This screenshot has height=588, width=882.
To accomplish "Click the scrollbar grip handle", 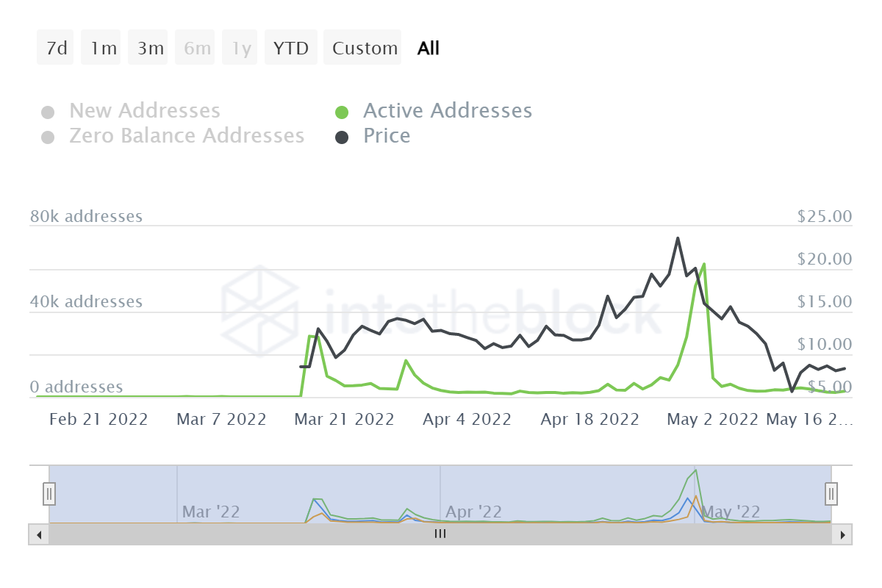I will pos(440,534).
